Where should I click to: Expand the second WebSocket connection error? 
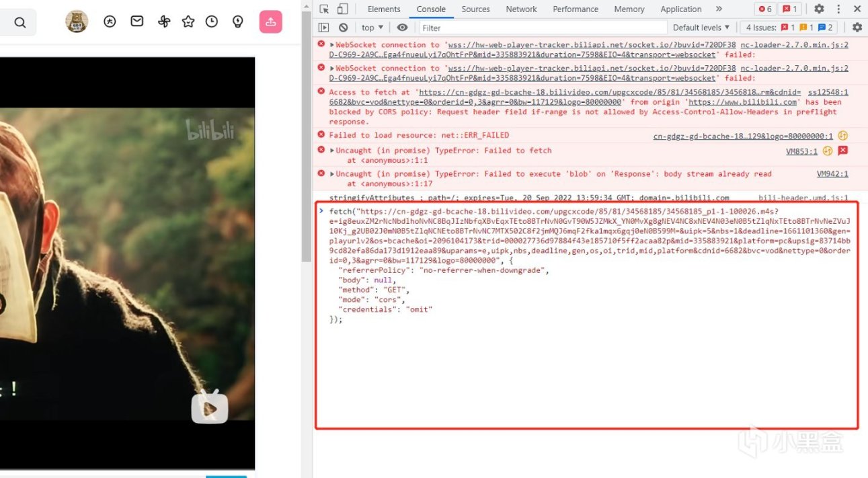tap(331, 69)
